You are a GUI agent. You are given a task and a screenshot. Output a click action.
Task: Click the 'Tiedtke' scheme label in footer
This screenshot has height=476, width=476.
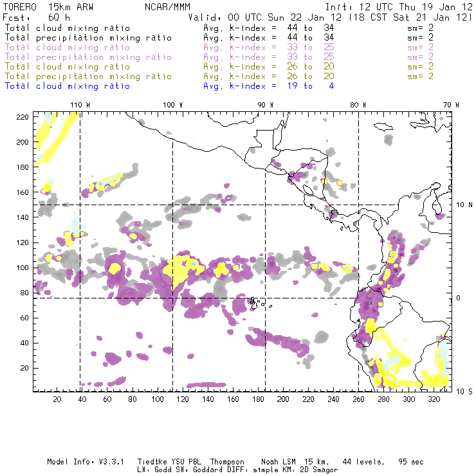pos(152,462)
